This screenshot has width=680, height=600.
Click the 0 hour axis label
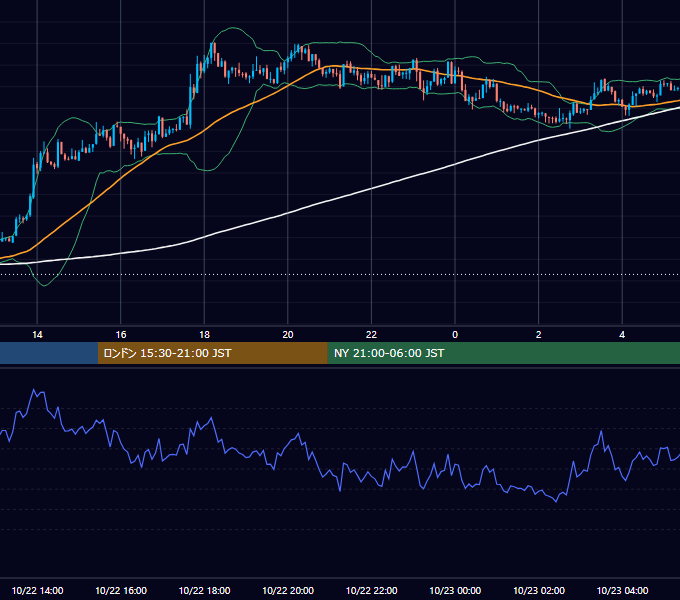point(455,335)
